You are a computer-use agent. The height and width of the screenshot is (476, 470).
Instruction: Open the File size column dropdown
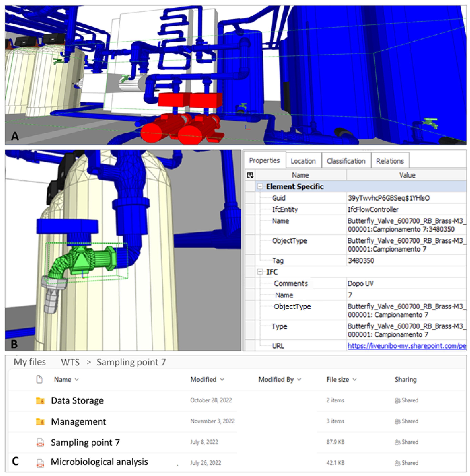(355, 380)
